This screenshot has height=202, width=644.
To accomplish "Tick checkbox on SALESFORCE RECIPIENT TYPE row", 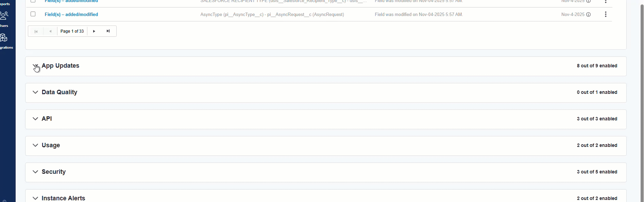I will coord(33,1).
